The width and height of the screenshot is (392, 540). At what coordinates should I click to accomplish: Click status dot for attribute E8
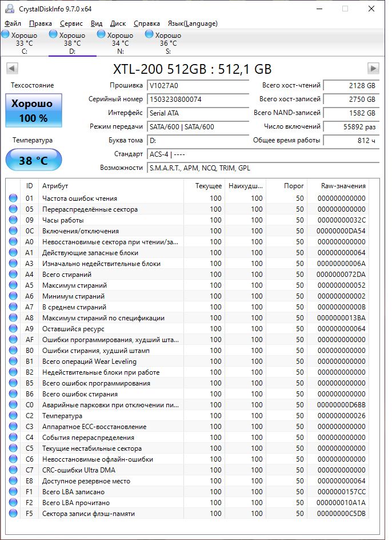13,481
